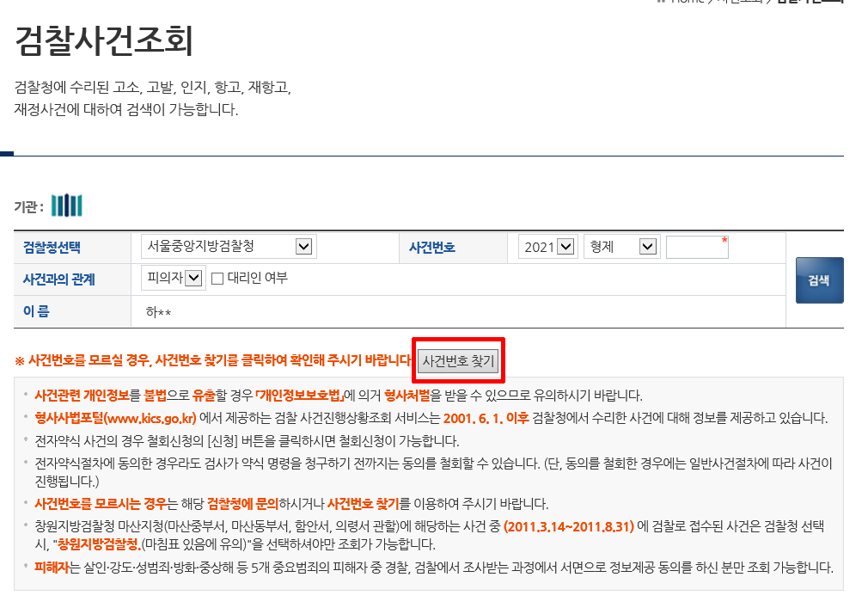Viewport: 868px width, 614px height.
Task: Click the 검찰청선택 field label
Action: (52, 248)
